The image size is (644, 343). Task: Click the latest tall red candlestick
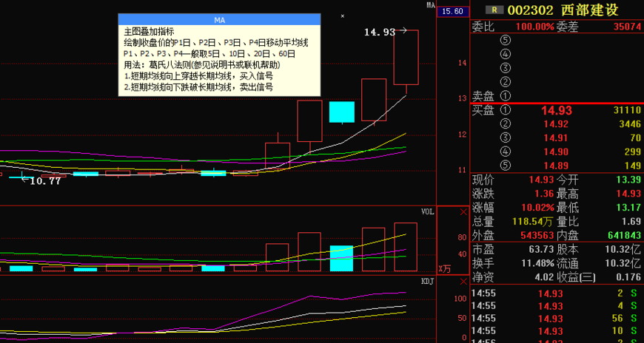(406, 57)
